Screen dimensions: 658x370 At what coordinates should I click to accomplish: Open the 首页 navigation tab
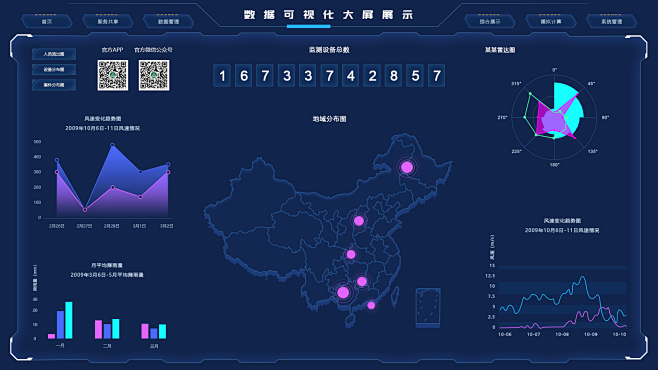pos(47,21)
